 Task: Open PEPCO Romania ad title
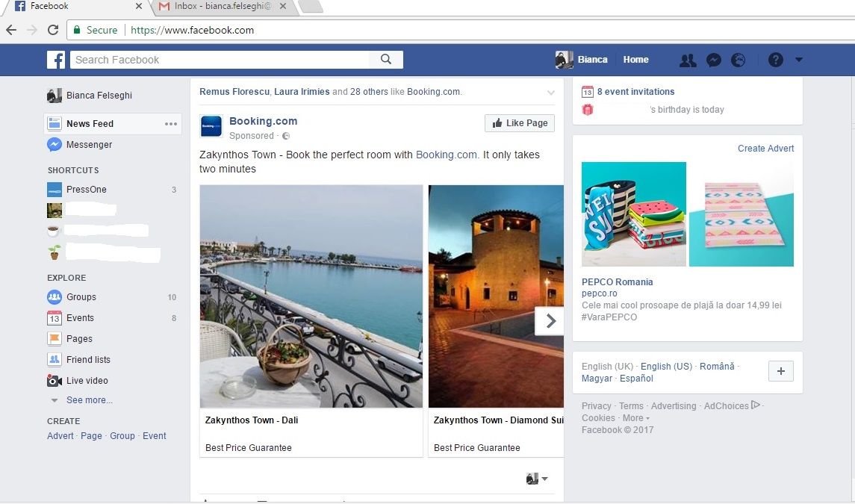click(618, 282)
